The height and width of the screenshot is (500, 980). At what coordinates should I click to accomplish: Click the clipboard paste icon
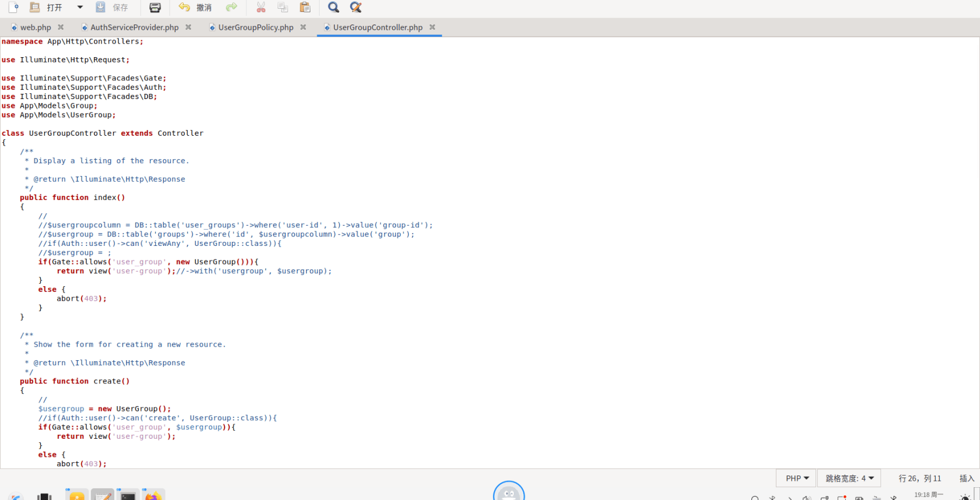305,8
